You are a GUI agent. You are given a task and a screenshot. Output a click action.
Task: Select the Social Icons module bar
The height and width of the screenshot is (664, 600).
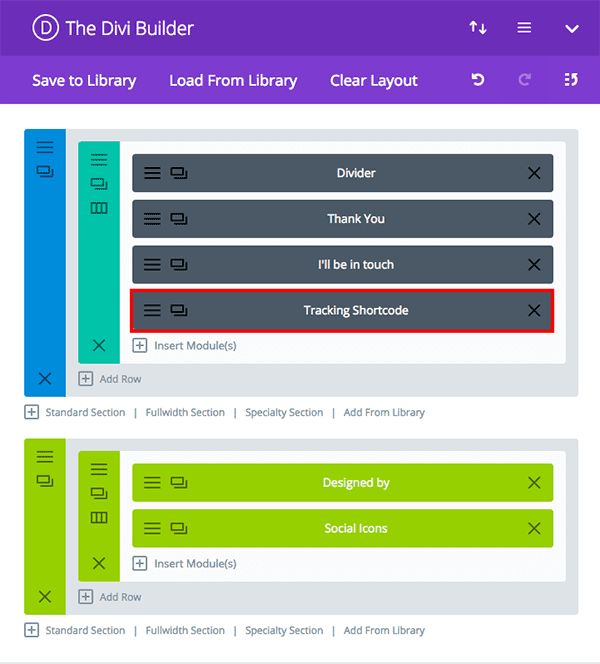point(355,528)
